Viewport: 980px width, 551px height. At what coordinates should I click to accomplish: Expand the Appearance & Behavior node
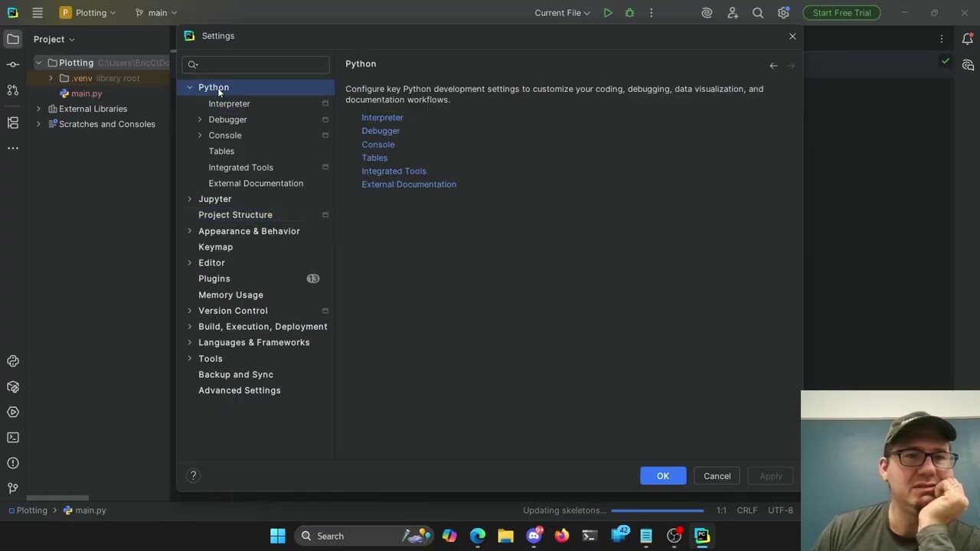[x=190, y=231]
